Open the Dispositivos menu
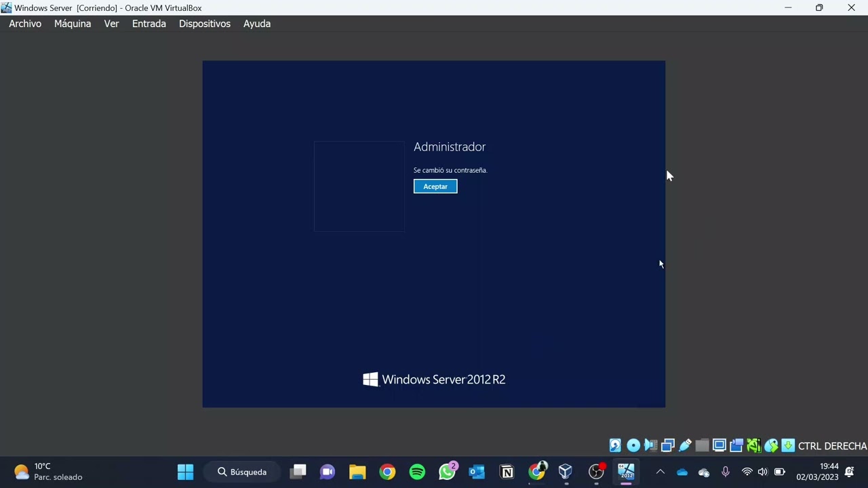This screenshot has height=488, width=868. [x=205, y=24]
